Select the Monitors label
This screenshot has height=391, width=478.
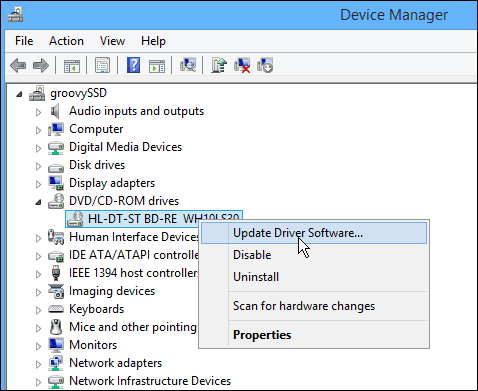click(x=93, y=345)
